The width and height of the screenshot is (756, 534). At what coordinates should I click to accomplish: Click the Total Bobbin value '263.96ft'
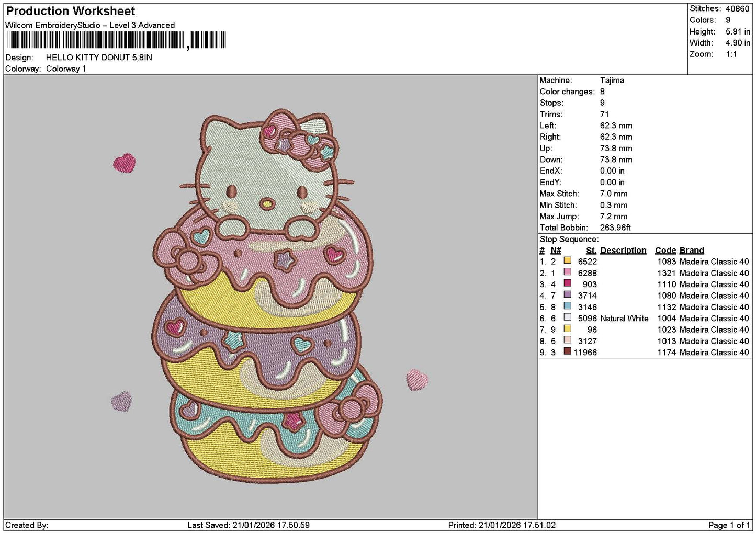615,228
